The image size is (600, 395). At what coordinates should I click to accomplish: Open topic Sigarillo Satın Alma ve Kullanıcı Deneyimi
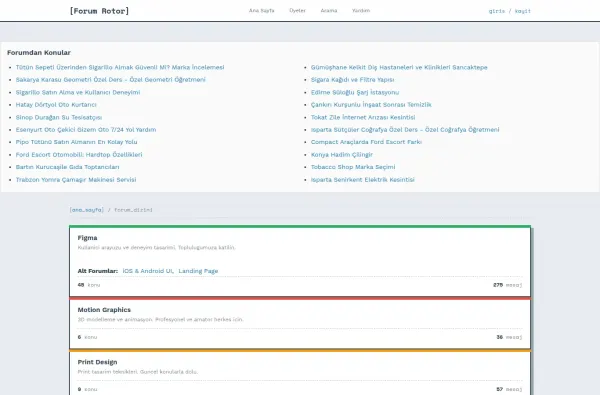[x=78, y=92]
